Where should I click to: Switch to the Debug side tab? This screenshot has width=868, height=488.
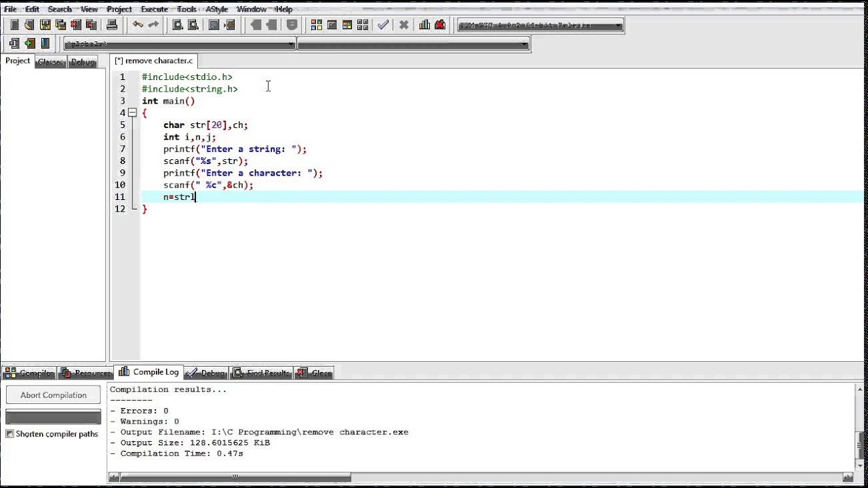pyautogui.click(x=83, y=62)
